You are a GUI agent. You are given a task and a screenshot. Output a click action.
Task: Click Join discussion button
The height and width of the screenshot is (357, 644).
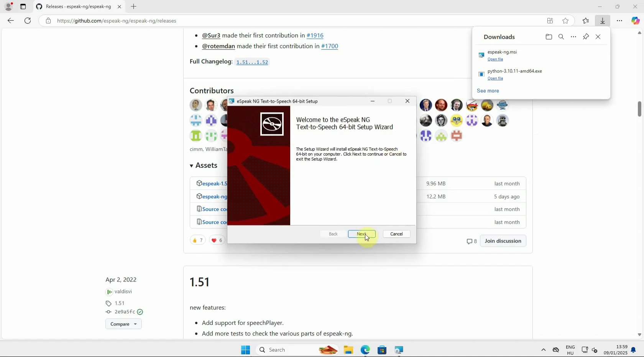click(x=503, y=241)
